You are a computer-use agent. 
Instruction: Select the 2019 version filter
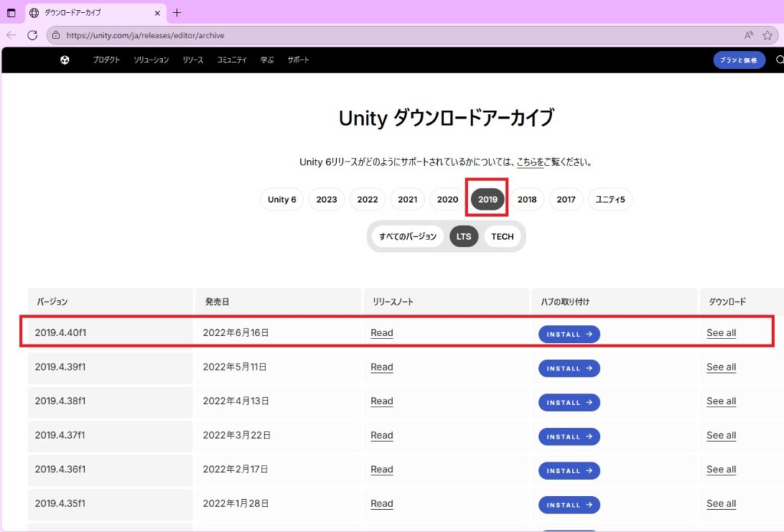(x=488, y=199)
